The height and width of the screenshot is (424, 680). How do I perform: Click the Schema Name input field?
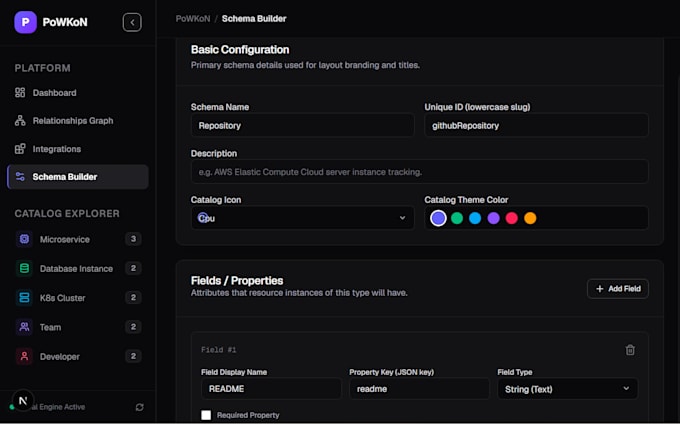pyautogui.click(x=302, y=125)
